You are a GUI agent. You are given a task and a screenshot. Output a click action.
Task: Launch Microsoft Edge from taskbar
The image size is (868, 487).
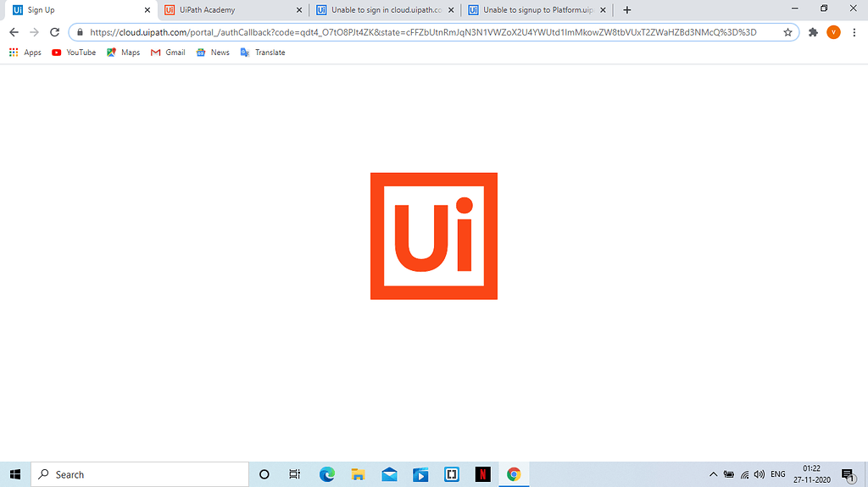click(x=326, y=474)
